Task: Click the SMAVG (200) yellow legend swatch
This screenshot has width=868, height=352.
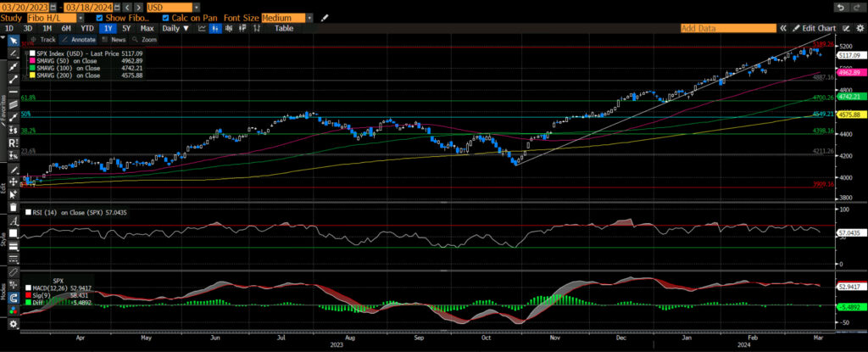Action: pyautogui.click(x=32, y=75)
